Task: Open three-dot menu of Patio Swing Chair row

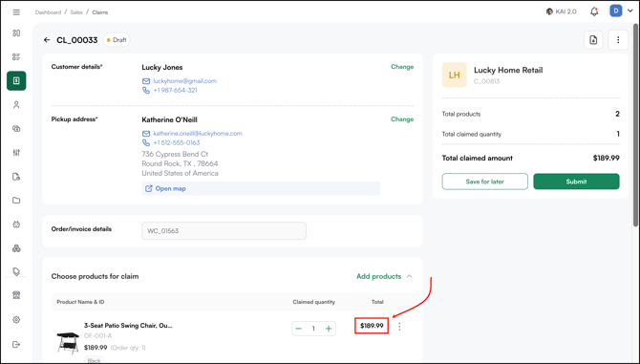Action: 399,327
